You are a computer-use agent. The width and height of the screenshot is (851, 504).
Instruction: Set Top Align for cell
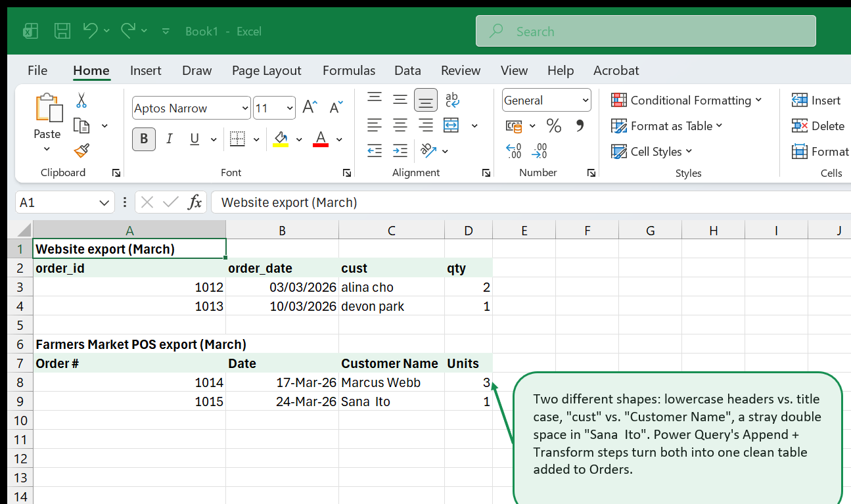click(375, 99)
